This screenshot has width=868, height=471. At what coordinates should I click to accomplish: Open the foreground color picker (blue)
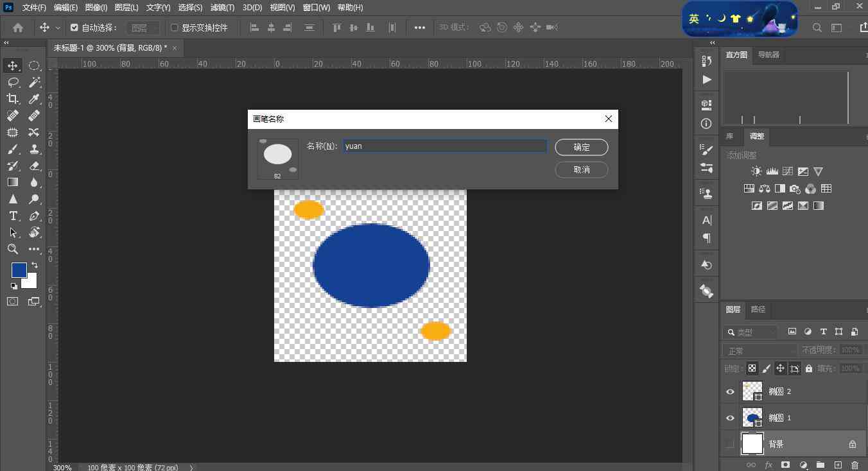point(19,270)
